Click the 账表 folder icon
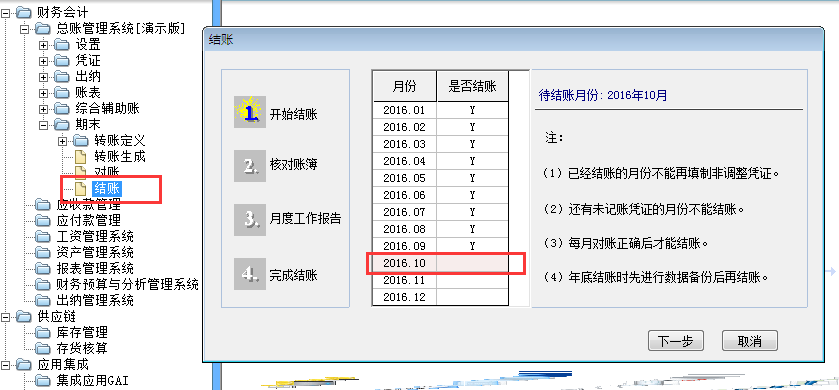839x390 pixels. 62,93
